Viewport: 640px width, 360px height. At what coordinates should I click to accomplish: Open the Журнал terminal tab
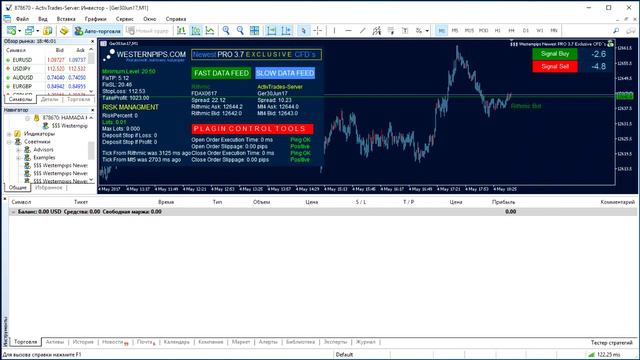365,342
